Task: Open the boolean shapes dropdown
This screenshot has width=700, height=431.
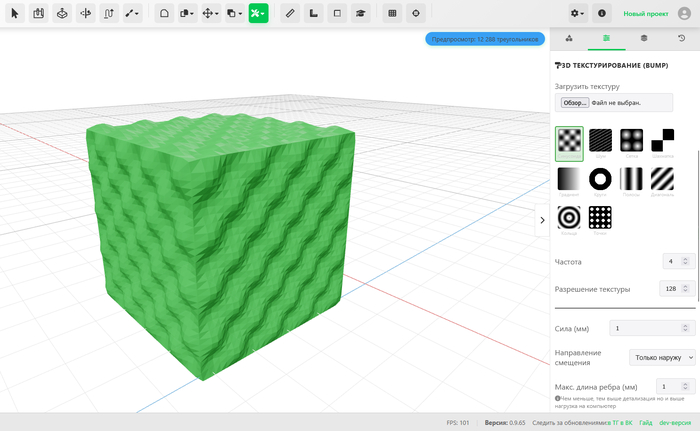Action: [188, 13]
